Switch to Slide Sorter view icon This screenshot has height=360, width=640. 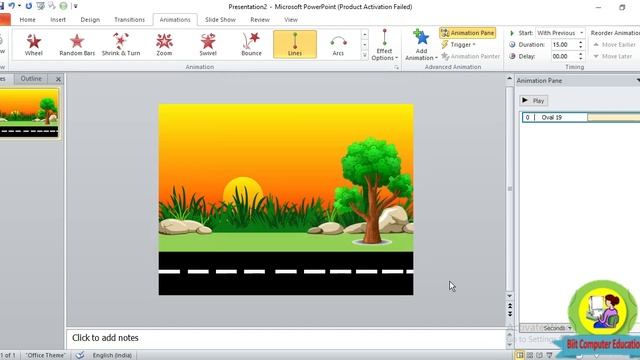pyautogui.click(x=530, y=355)
